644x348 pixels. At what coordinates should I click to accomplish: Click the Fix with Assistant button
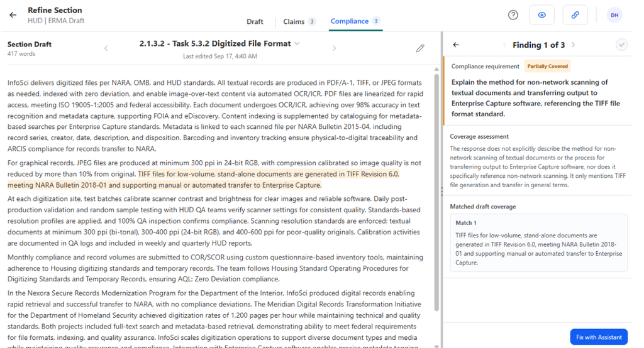coord(599,337)
